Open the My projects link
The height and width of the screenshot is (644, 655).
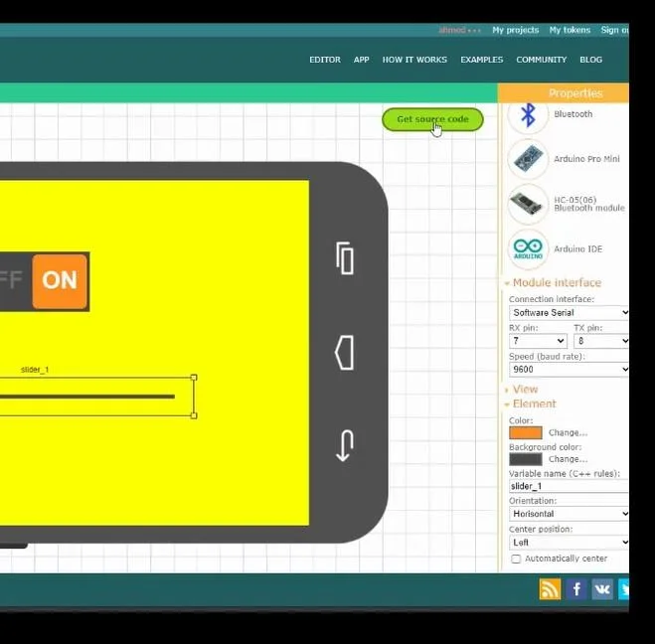click(x=515, y=31)
